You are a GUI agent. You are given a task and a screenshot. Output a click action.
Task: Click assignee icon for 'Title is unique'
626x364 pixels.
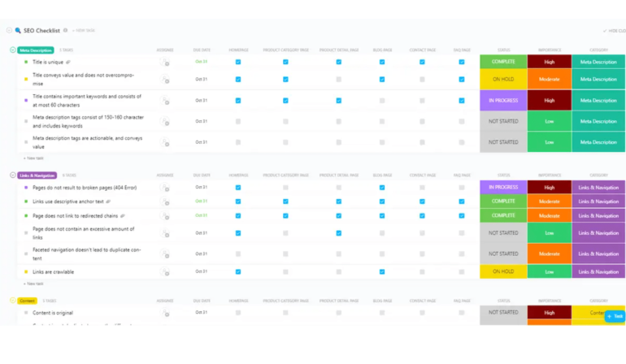click(166, 62)
